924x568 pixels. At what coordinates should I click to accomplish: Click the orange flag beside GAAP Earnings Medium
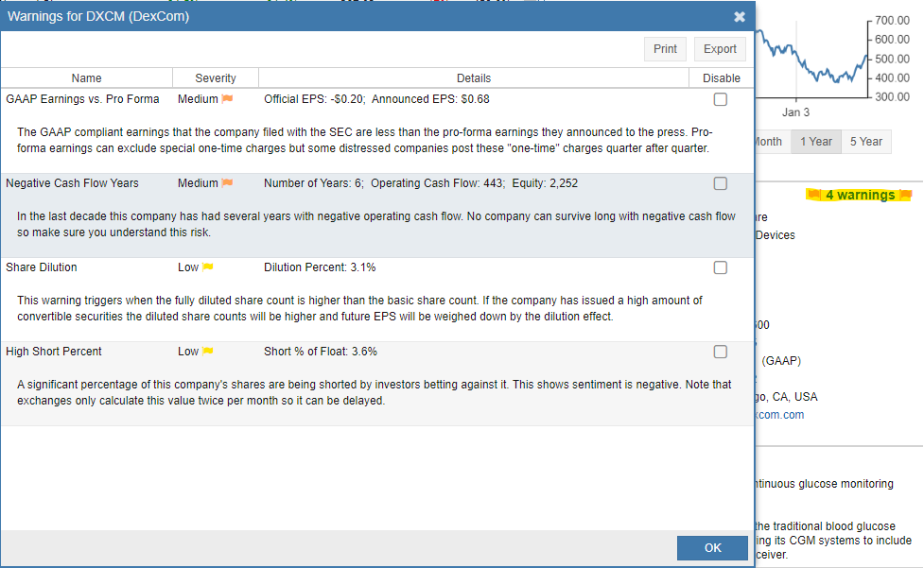(x=227, y=99)
